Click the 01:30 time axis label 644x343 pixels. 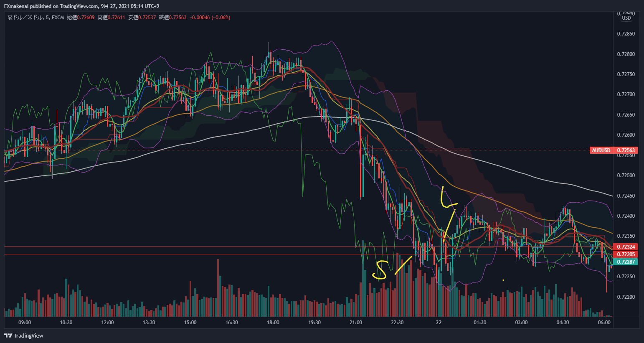pos(480,323)
